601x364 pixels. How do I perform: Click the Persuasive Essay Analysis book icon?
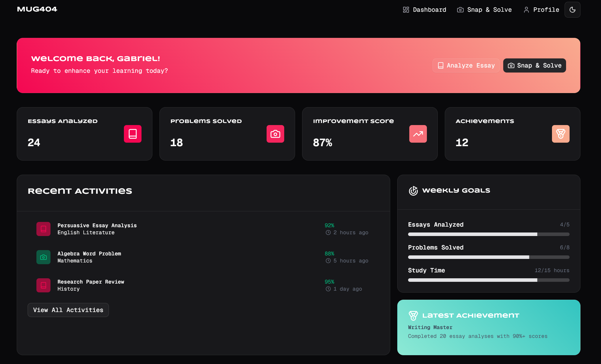tap(43, 229)
